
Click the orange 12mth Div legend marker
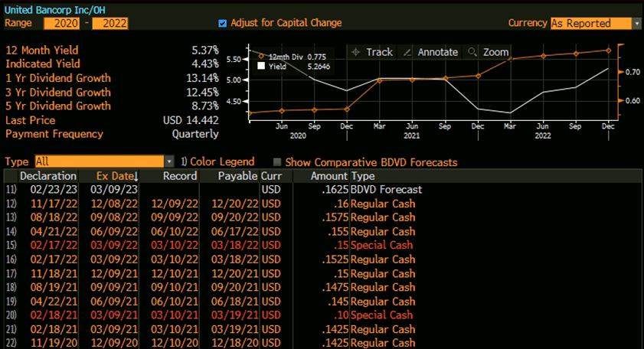pos(261,57)
